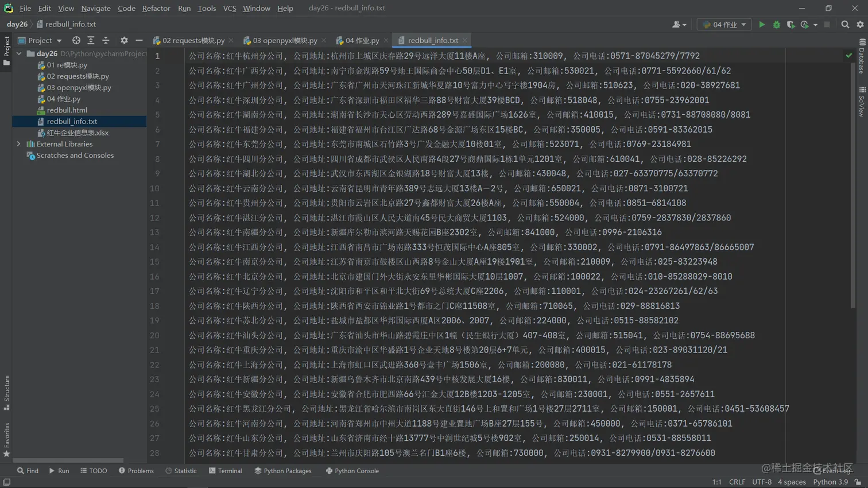Open the TODO tool window
868x488 pixels.
tap(94, 471)
